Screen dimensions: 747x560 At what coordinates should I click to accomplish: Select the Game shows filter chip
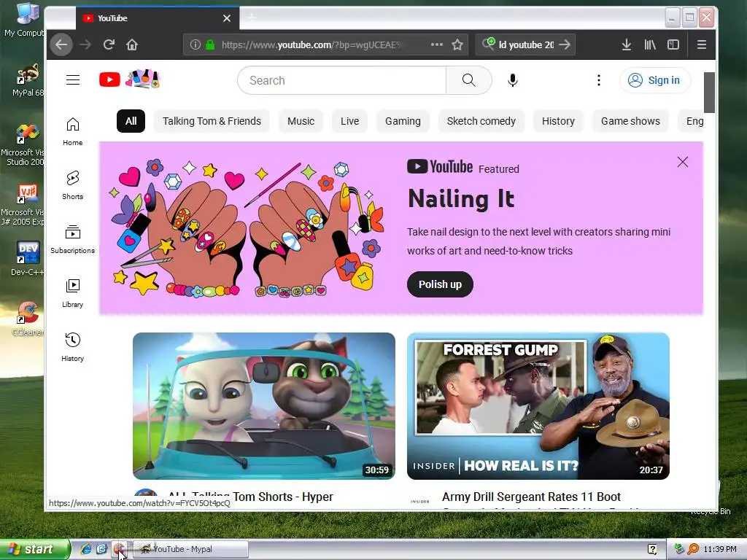[x=630, y=121]
